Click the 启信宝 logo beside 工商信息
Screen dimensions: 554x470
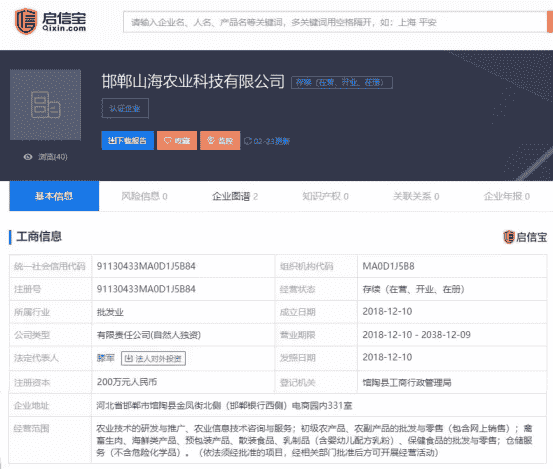tap(525, 237)
